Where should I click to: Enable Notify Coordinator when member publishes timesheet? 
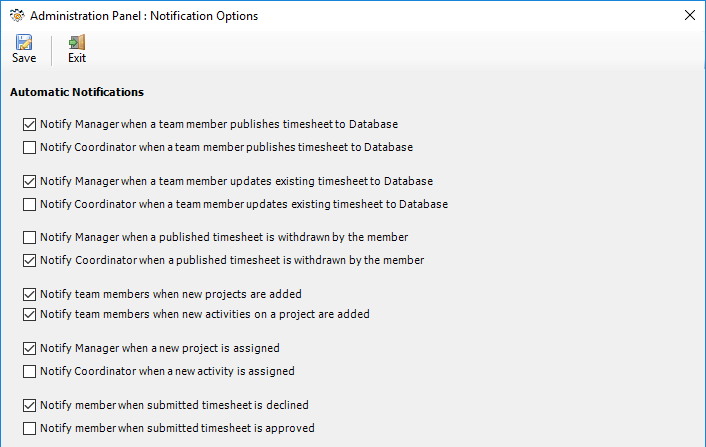(x=29, y=147)
